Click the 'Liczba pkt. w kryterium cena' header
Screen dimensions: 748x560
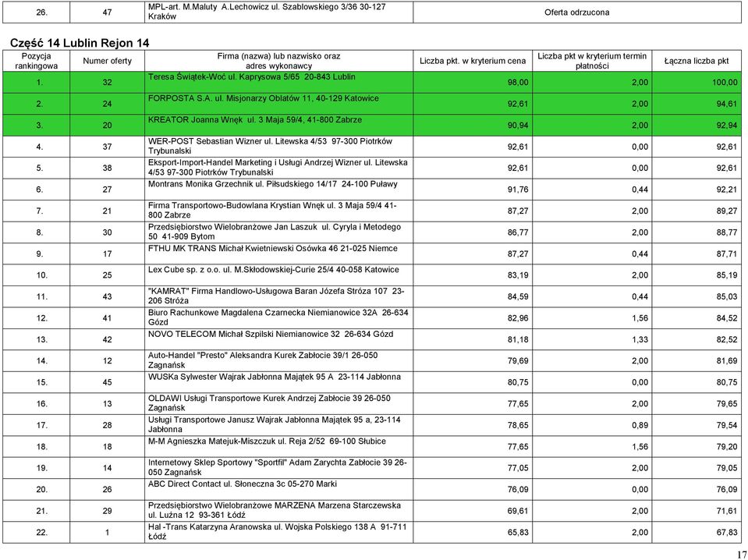coord(473,61)
